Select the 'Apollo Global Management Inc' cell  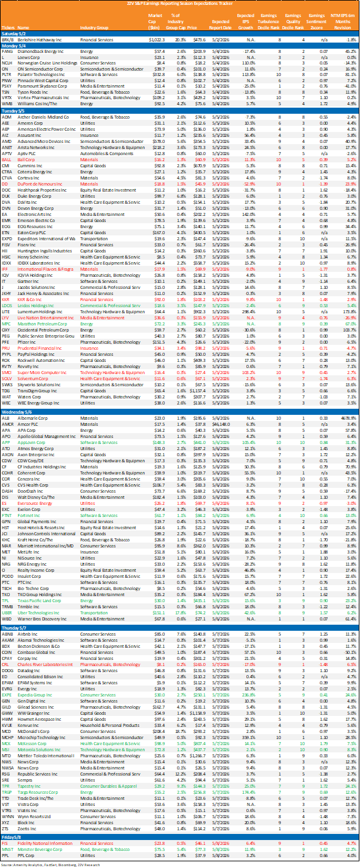pyautogui.click(x=47, y=437)
